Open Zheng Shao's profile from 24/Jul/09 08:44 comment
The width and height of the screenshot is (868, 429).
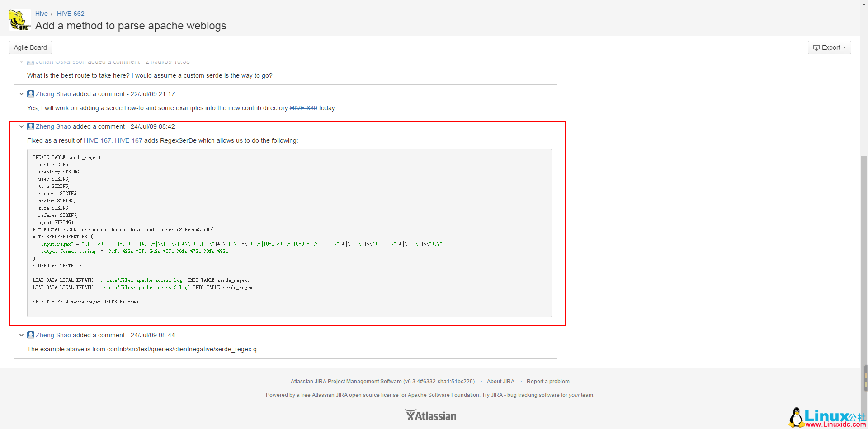click(53, 335)
